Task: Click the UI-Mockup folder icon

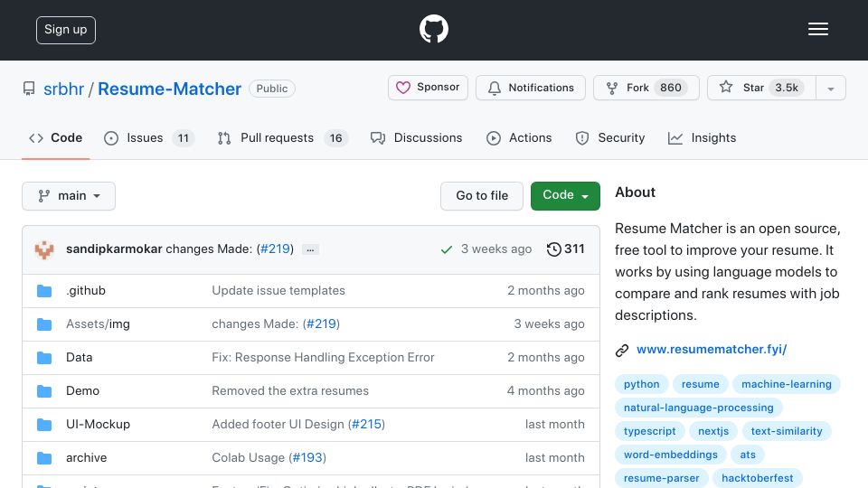Action: coord(44,425)
